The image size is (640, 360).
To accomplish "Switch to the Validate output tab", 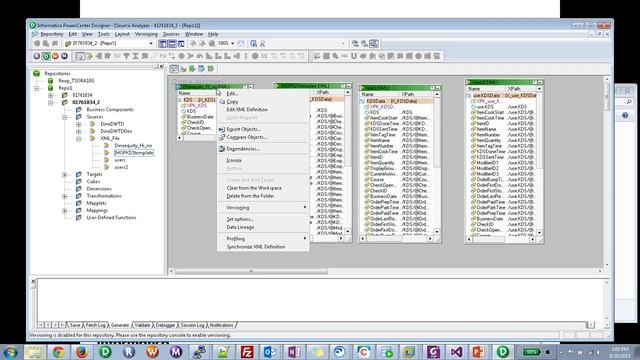I will 142,325.
